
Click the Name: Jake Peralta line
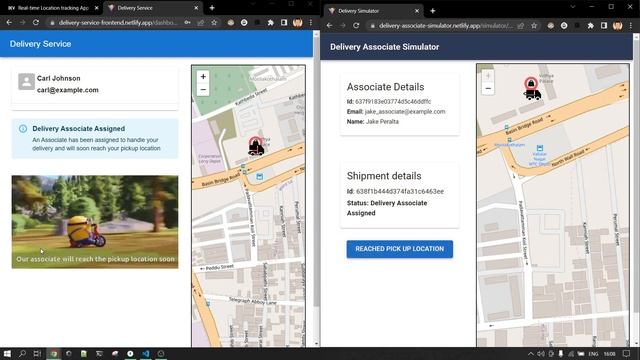click(x=373, y=122)
